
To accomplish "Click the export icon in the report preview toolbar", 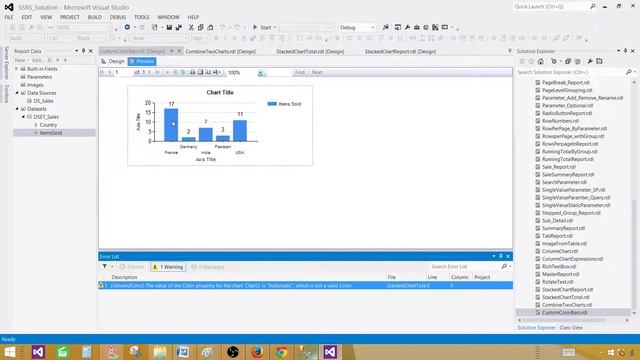I will coord(216,72).
